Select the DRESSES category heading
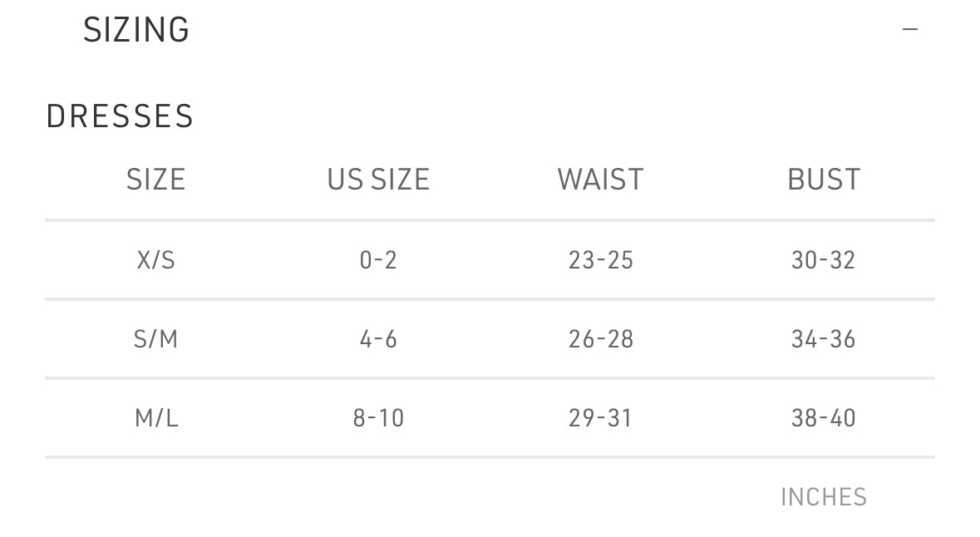This screenshot has height=537, width=980. [120, 116]
